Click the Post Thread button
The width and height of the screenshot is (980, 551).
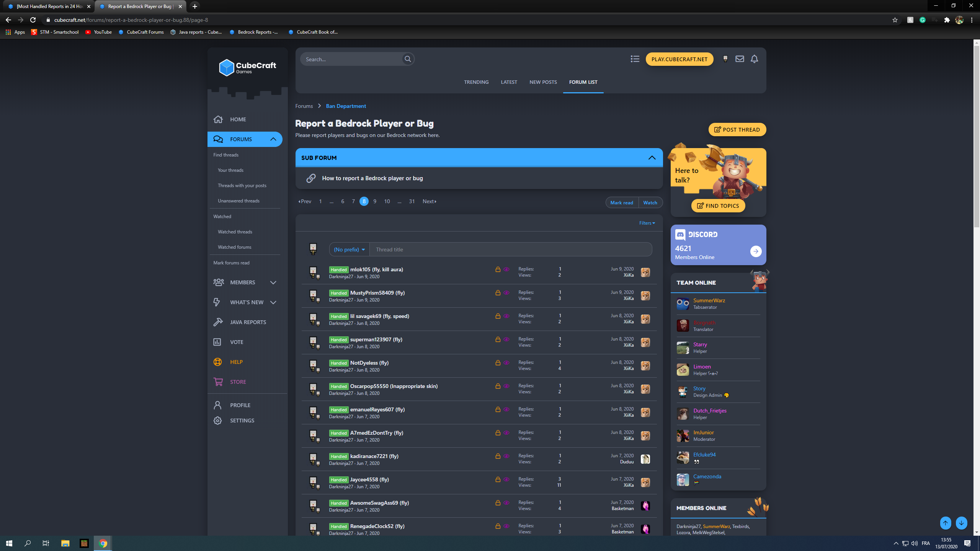(737, 130)
